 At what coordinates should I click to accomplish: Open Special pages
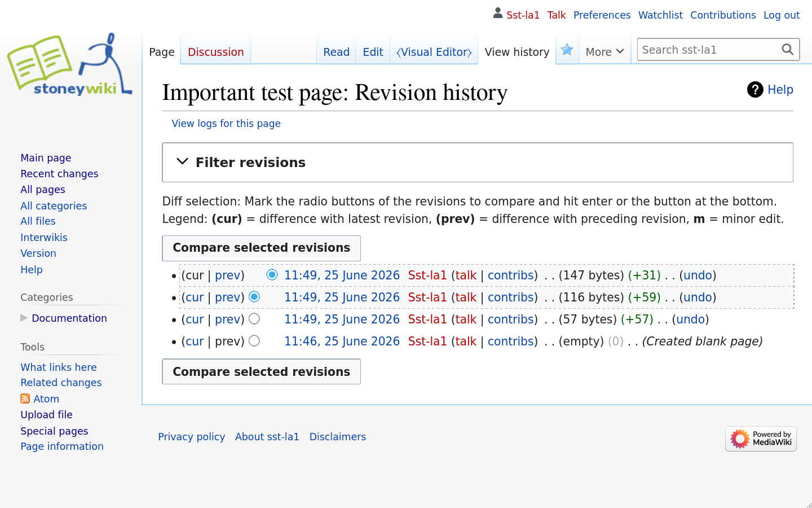54,431
